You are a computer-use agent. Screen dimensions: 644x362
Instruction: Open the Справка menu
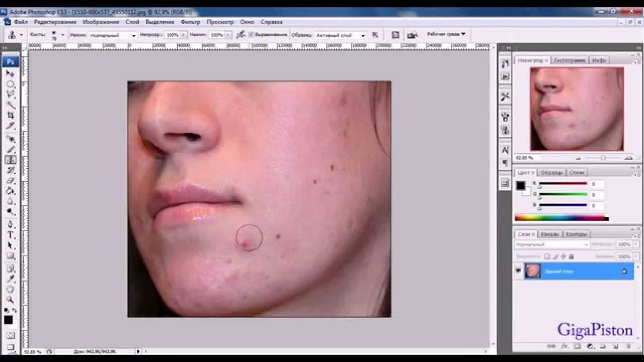(x=271, y=22)
